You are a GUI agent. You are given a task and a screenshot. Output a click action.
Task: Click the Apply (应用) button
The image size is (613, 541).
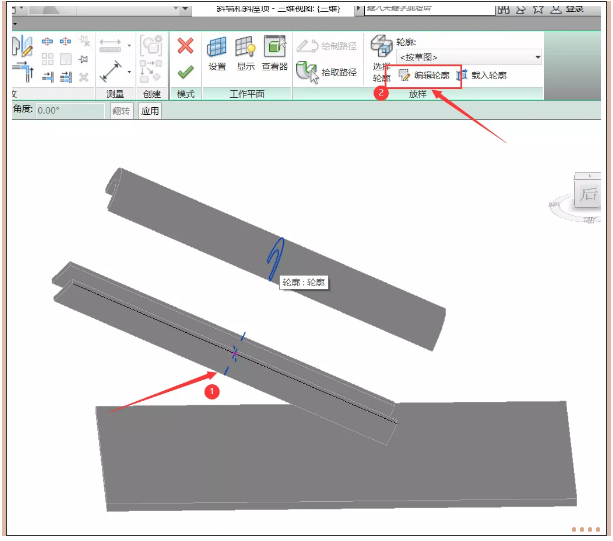(149, 111)
